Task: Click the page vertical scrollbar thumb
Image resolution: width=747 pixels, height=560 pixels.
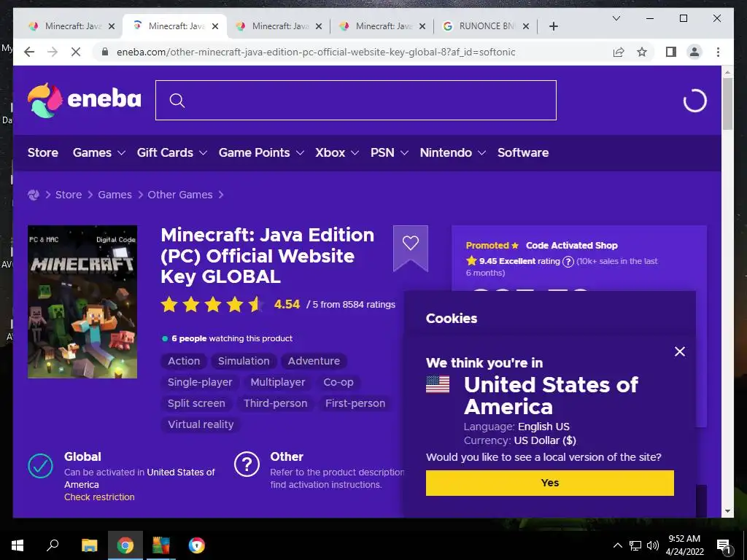Action: click(727, 104)
